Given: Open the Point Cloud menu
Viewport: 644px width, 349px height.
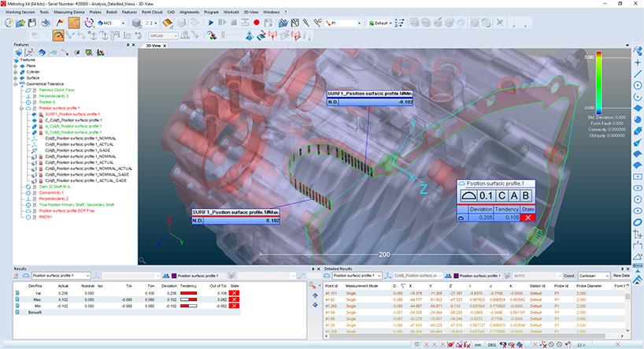Looking at the screenshot, I should coord(150,13).
